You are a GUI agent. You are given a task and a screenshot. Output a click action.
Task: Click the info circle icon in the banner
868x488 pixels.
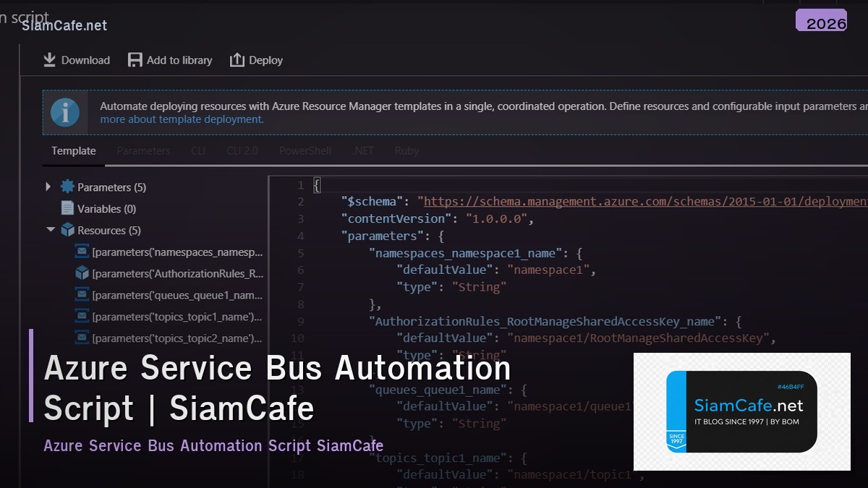click(x=65, y=112)
